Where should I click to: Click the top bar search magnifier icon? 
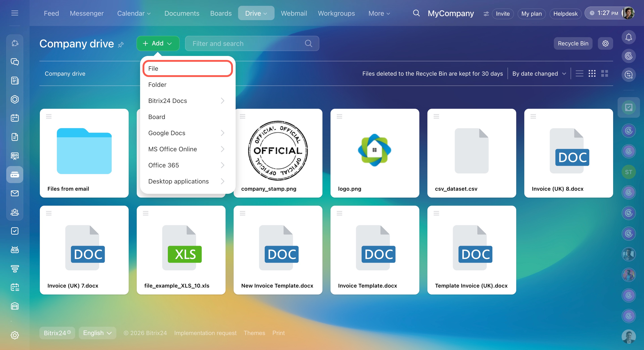point(416,13)
